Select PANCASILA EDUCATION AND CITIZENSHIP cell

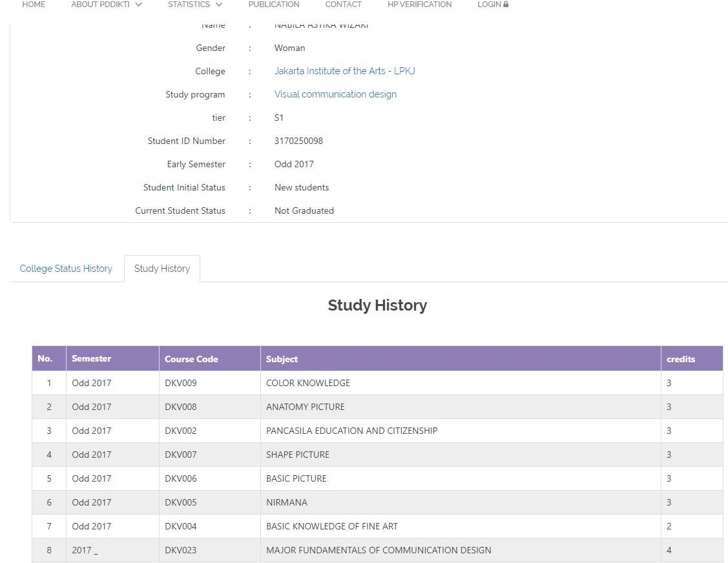pos(461,431)
